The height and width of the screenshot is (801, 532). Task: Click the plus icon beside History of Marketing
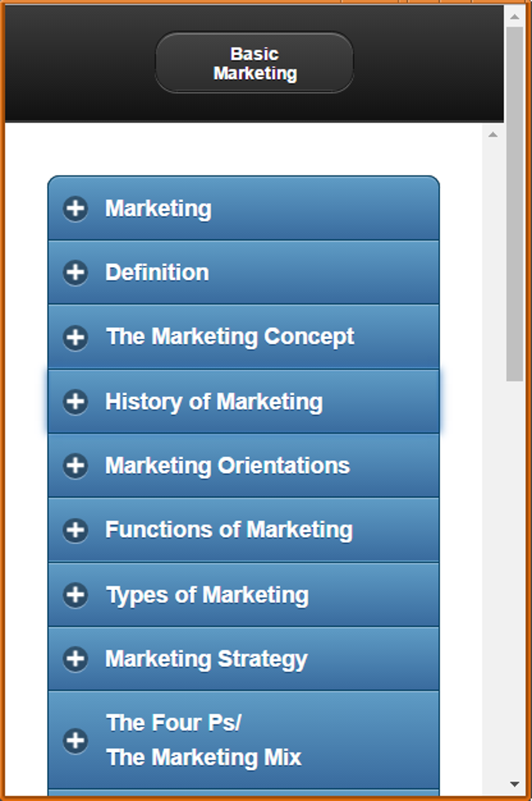coord(76,402)
